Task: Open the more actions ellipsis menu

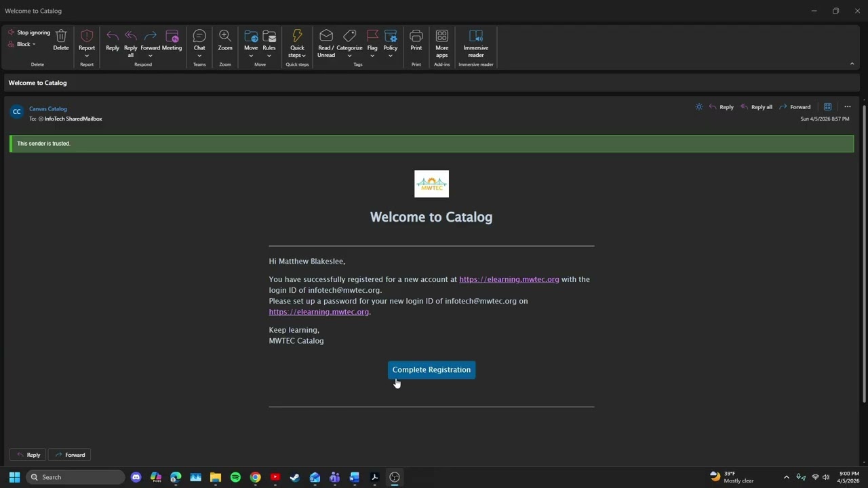Action: [x=847, y=107]
